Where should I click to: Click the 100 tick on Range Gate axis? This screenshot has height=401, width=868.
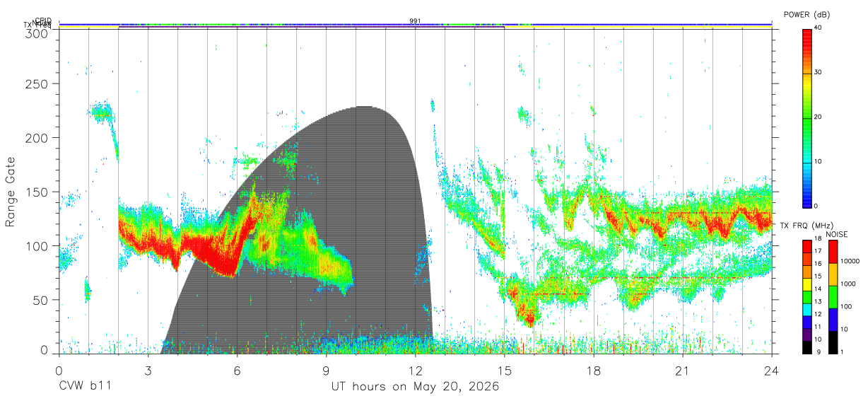pyautogui.click(x=37, y=246)
